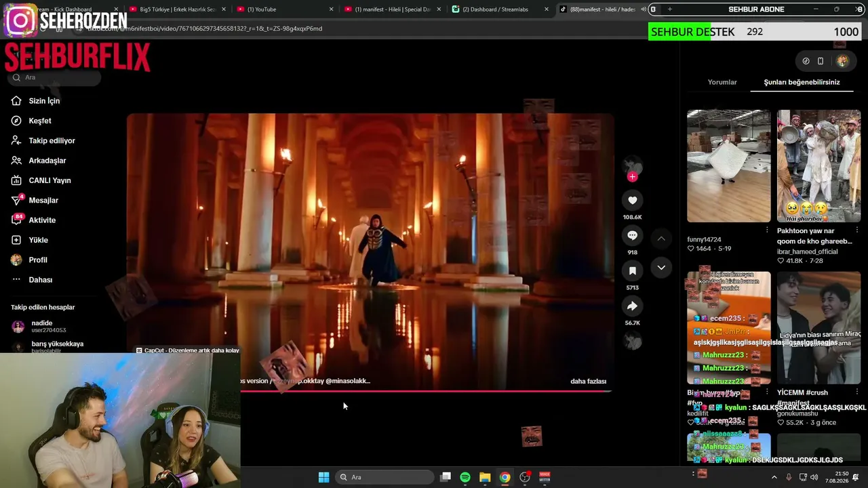Click the Ara search field in TikTok
Image resolution: width=868 pixels, height=488 pixels.
pyautogui.click(x=56, y=77)
